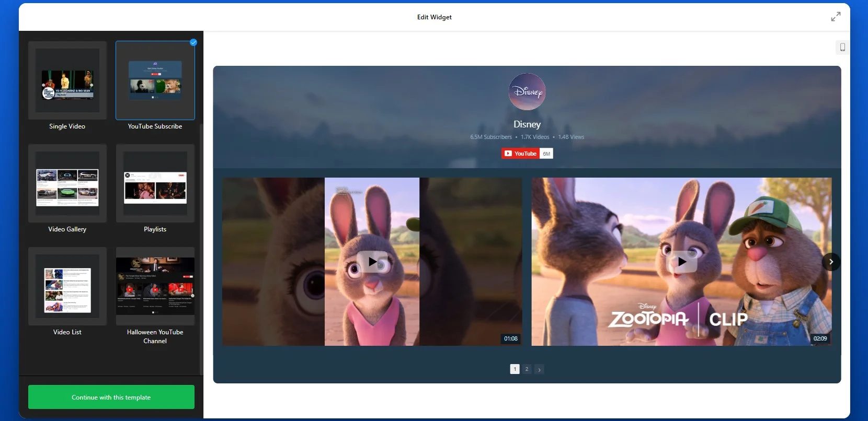Image resolution: width=868 pixels, height=421 pixels.
Task: Click the 'Single Video' label
Action: 67,126
